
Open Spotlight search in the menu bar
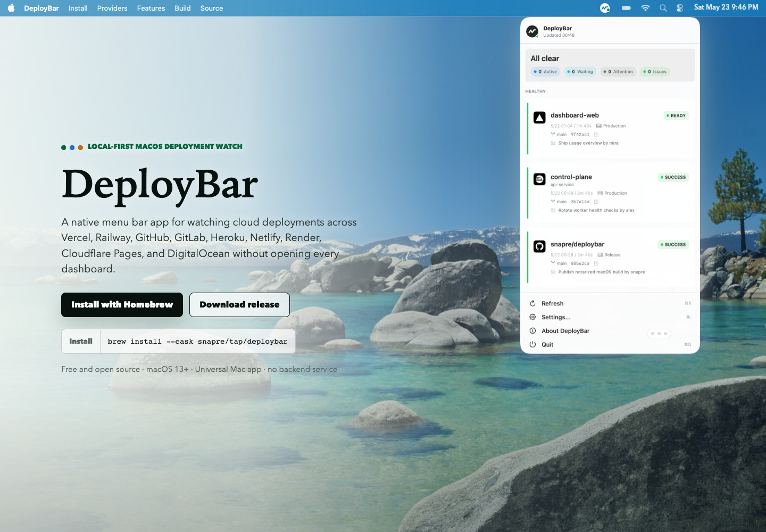click(x=663, y=8)
